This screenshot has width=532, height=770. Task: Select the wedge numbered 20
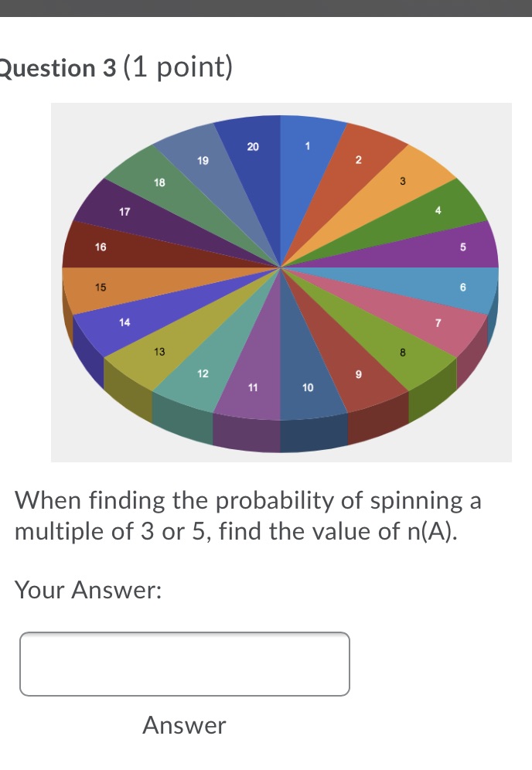click(x=253, y=146)
